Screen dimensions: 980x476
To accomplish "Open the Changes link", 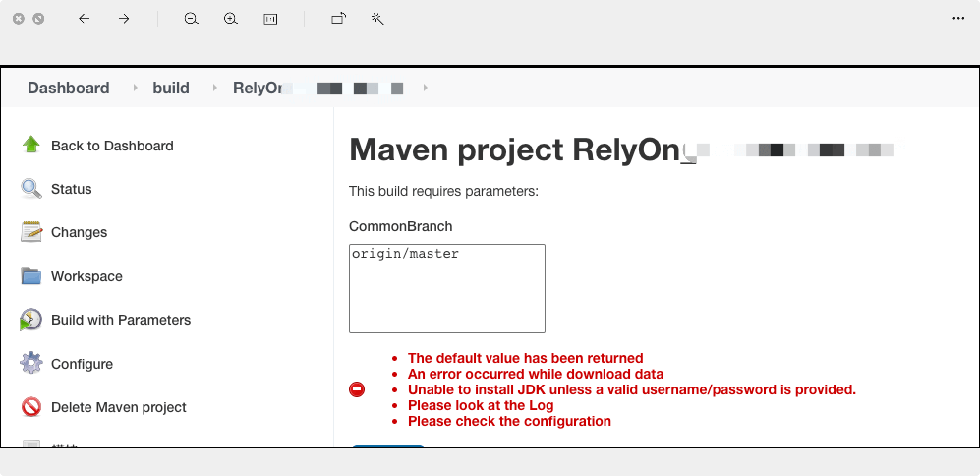I will 79,232.
